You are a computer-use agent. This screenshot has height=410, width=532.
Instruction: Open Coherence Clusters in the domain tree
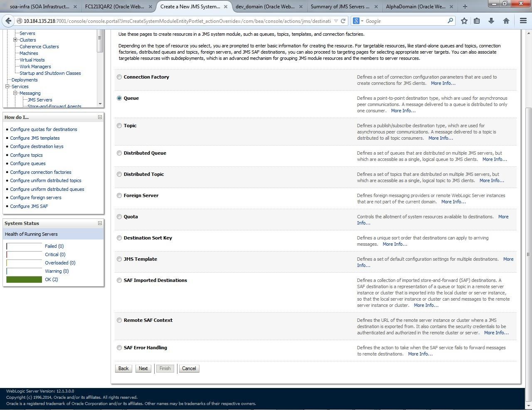point(39,47)
